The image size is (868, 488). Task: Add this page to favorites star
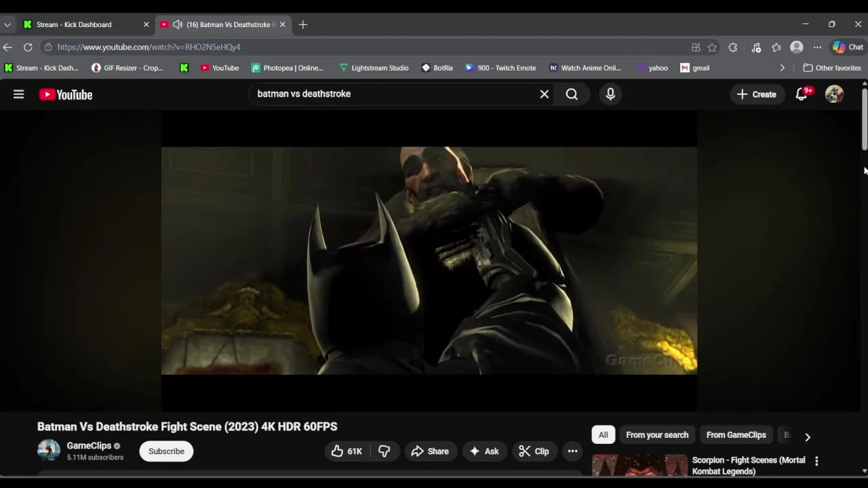point(712,47)
